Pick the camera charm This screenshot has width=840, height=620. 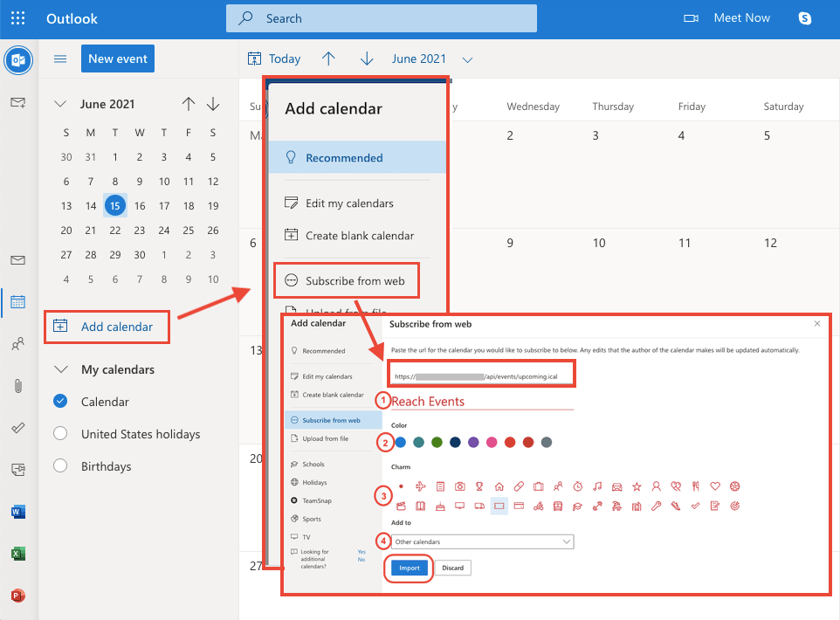(x=459, y=486)
